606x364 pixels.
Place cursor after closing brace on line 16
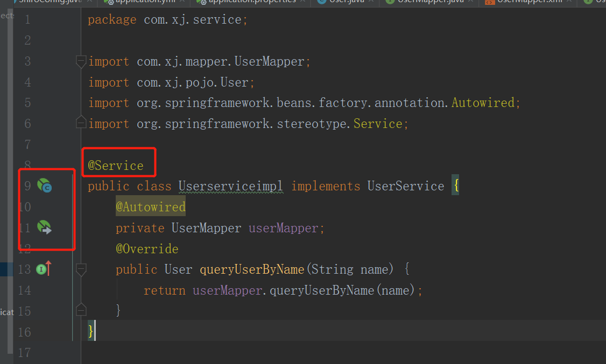point(95,331)
